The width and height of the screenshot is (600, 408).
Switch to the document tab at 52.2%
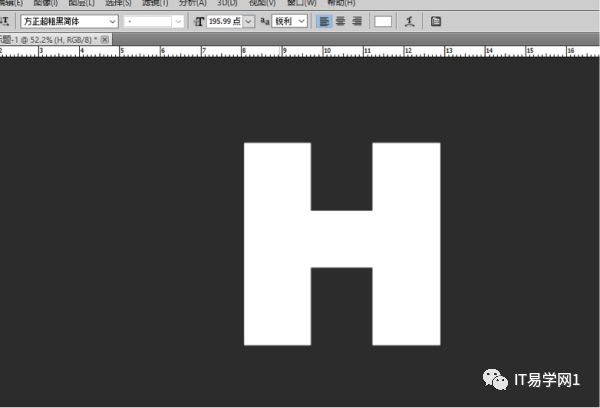click(50, 39)
